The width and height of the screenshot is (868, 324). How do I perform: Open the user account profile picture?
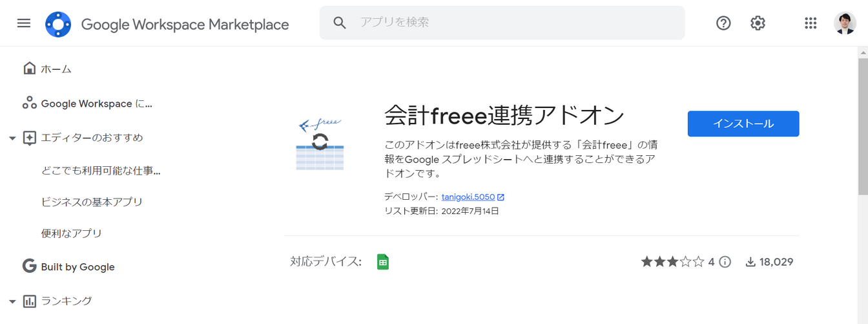tap(845, 23)
